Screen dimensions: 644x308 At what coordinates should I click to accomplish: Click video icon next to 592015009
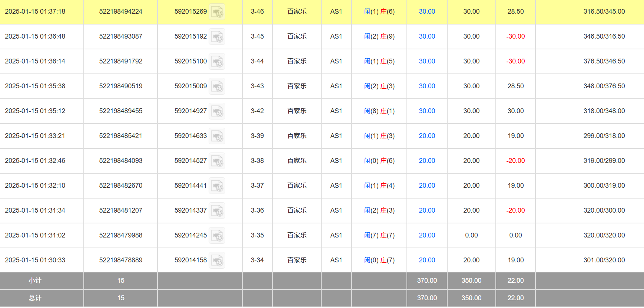[x=217, y=86]
